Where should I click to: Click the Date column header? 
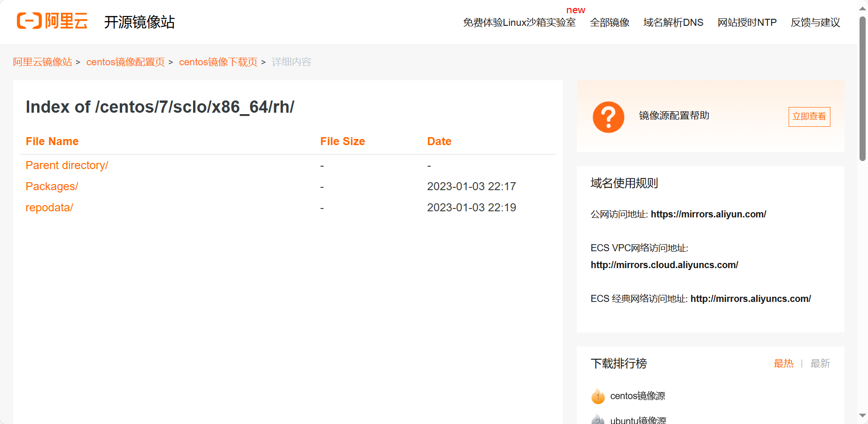439,141
